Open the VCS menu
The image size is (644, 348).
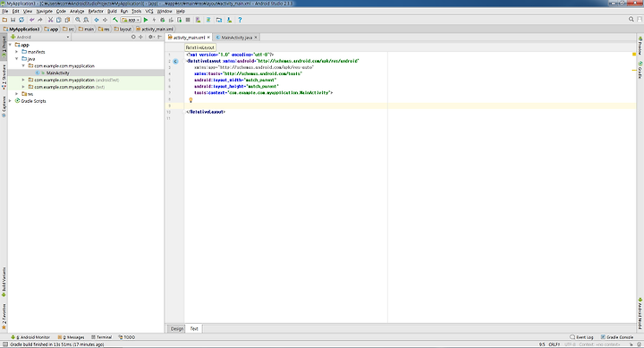[149, 11]
